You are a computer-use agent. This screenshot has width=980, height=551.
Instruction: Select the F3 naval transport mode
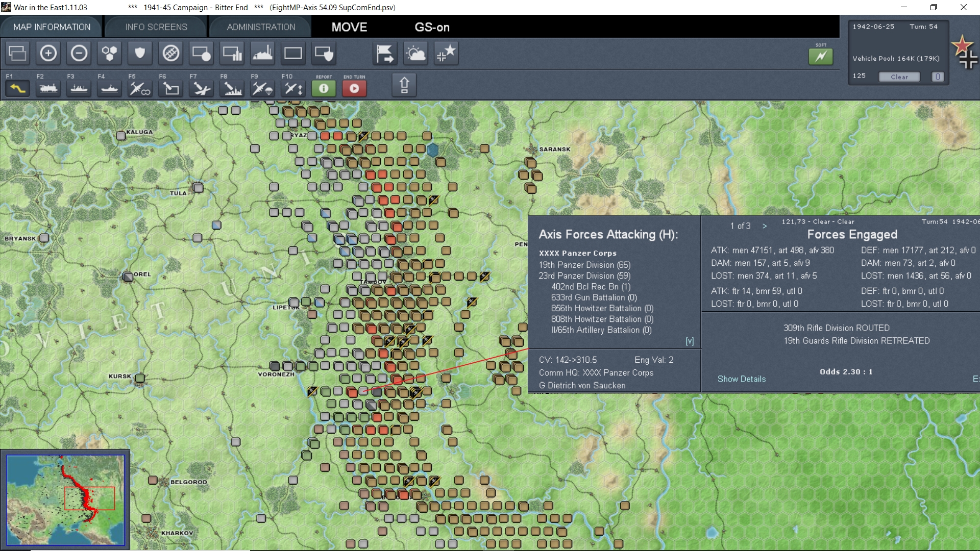(79, 88)
